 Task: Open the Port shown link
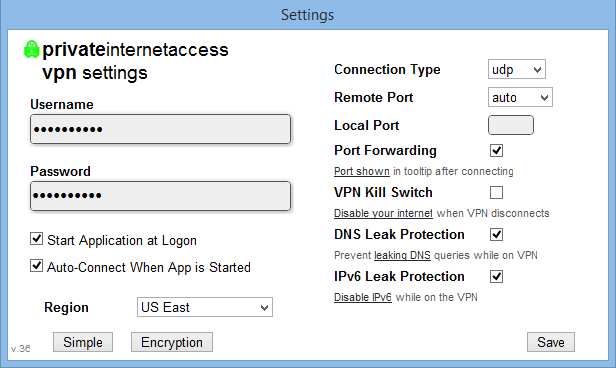361,172
